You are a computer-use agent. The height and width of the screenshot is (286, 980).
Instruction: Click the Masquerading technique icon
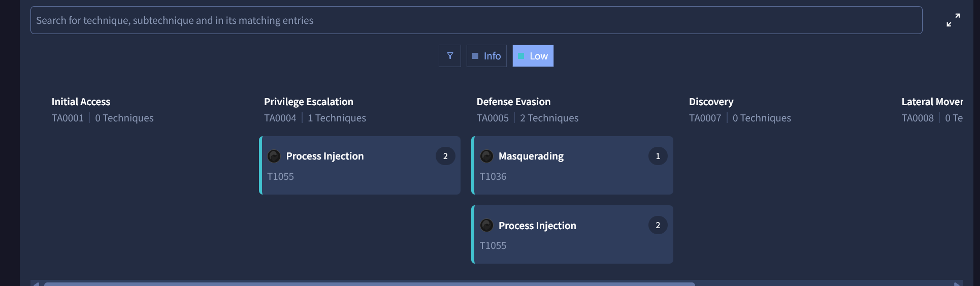click(x=486, y=156)
